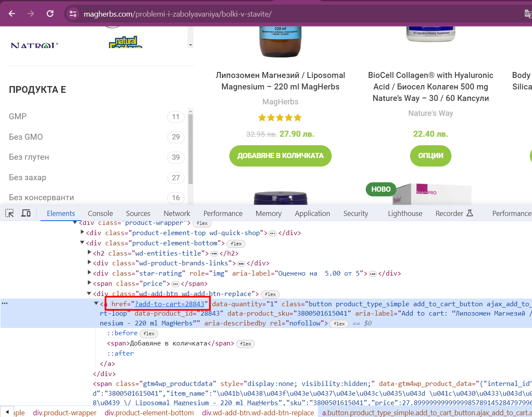Click the BioCell Collagen bottle image
Viewport: 532px width, 417px height.
pos(431,34)
